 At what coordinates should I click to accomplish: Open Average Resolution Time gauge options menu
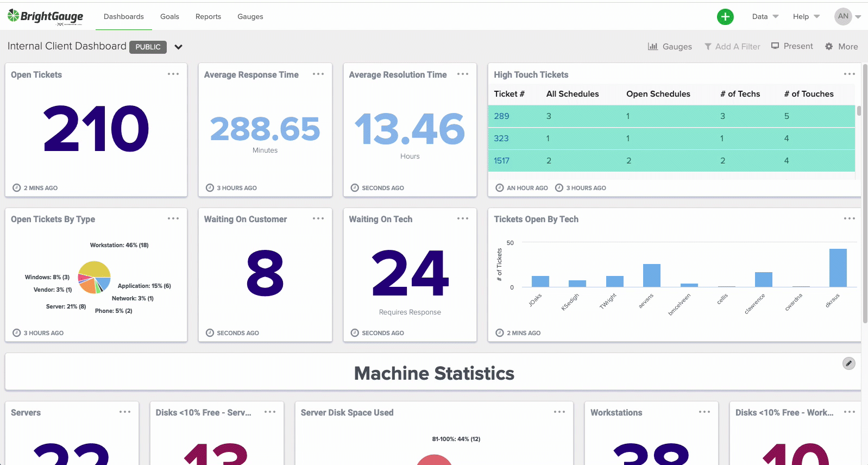(x=463, y=74)
